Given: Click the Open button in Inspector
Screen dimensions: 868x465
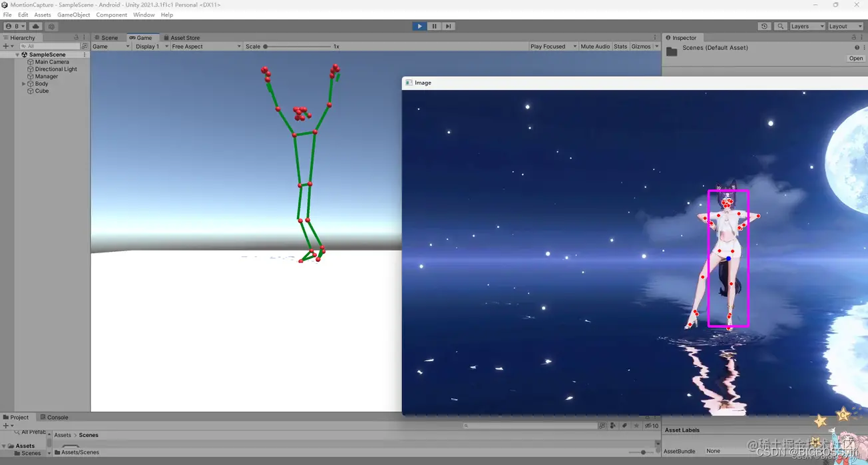Looking at the screenshot, I should (855, 59).
